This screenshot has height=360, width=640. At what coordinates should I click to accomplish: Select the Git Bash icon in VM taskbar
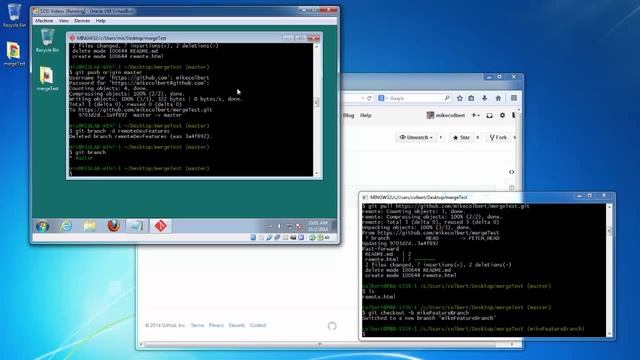pyautogui.click(x=160, y=226)
